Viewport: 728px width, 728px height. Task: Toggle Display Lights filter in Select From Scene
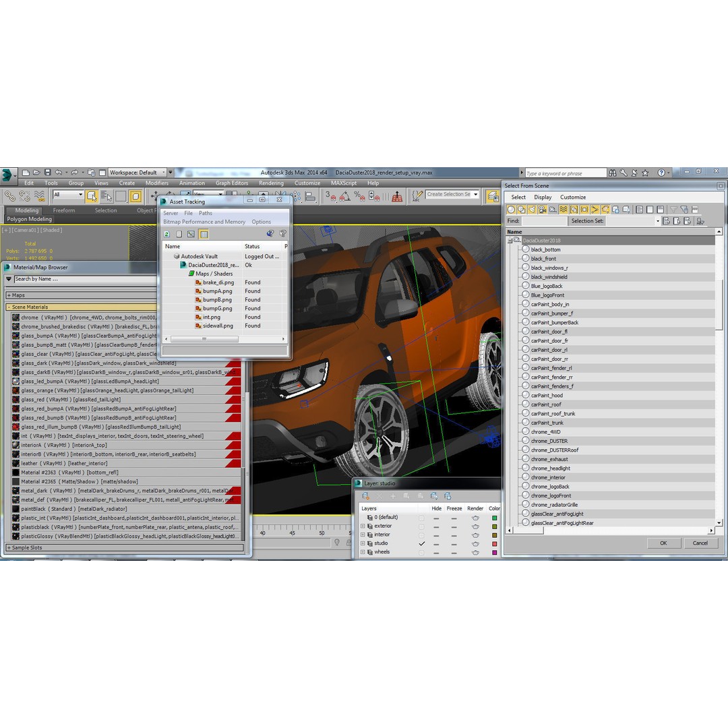[x=532, y=210]
